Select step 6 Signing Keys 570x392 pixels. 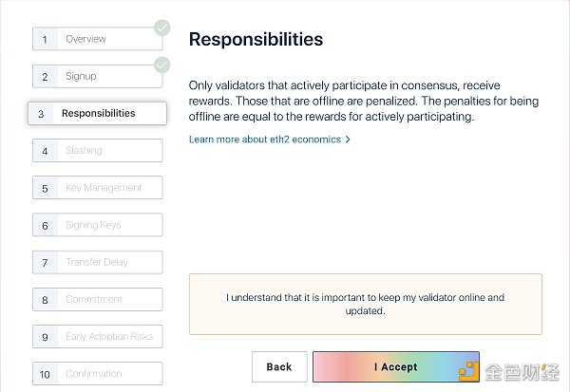pos(98,225)
